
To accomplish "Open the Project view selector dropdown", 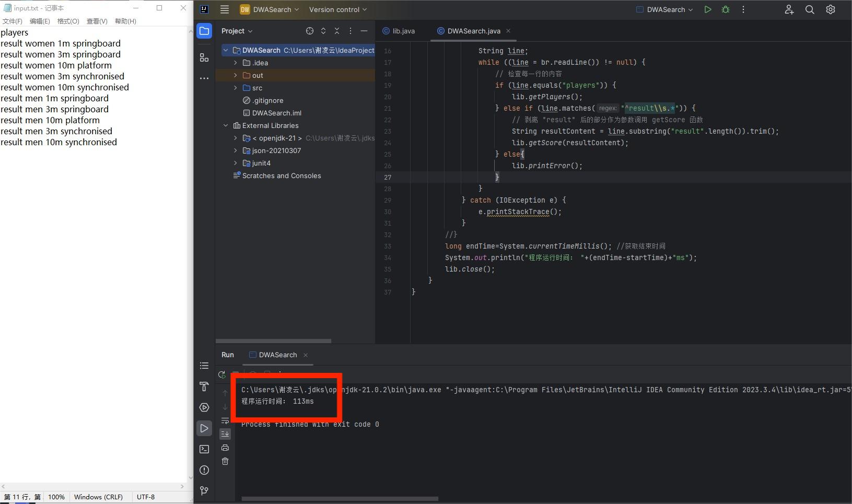I will tap(237, 31).
